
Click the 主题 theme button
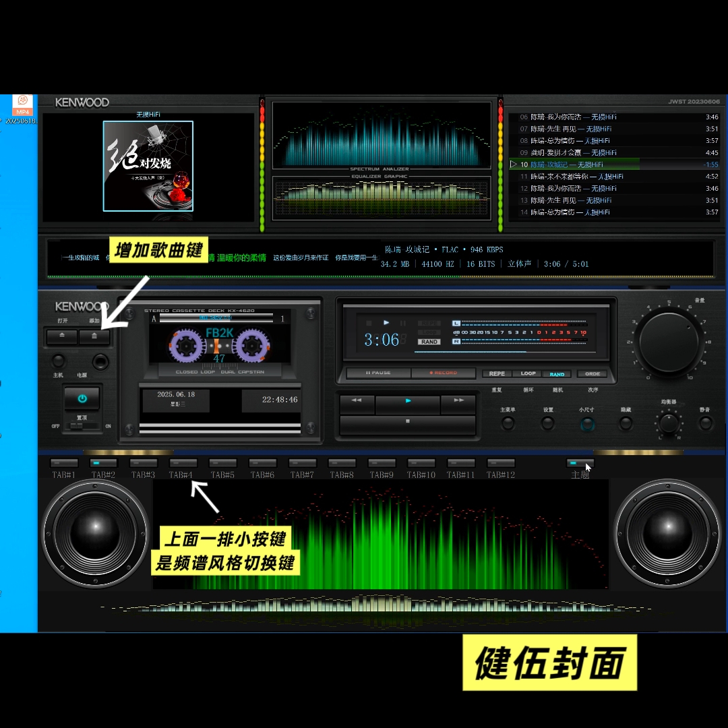580,463
